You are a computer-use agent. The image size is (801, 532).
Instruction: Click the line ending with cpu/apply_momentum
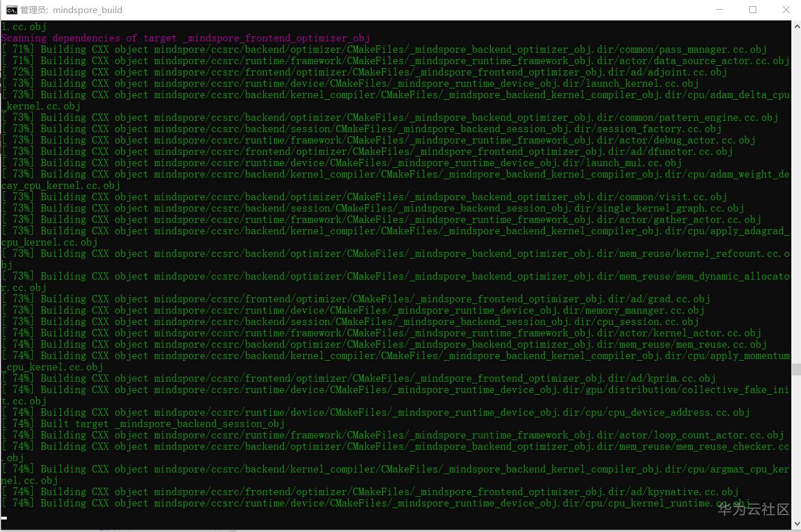click(x=395, y=356)
